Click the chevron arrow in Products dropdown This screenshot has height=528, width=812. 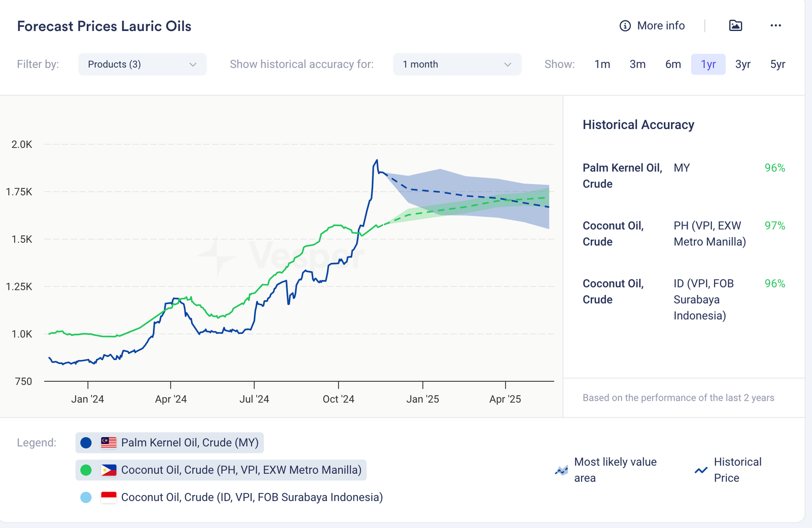point(193,64)
